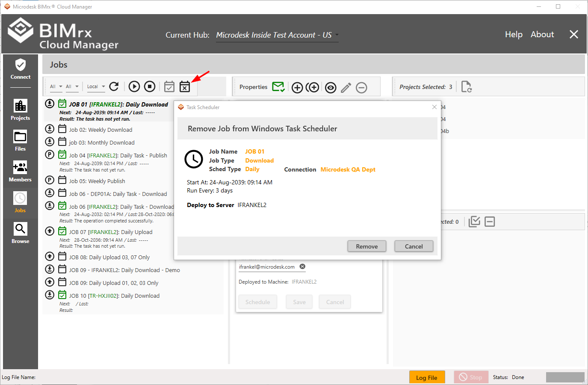The image size is (588, 385).
Task: Stop the running job with circle-stop icon
Action: [x=150, y=86]
